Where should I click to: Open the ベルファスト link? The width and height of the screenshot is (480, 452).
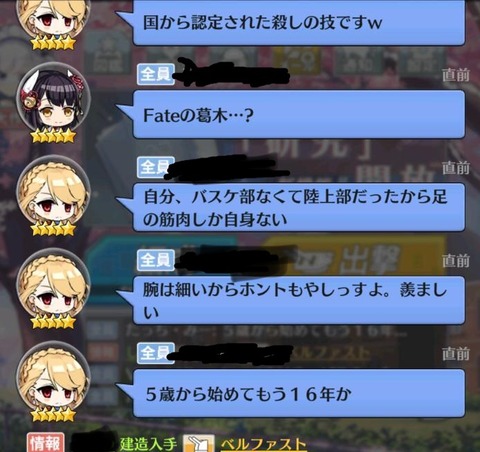pos(263,444)
